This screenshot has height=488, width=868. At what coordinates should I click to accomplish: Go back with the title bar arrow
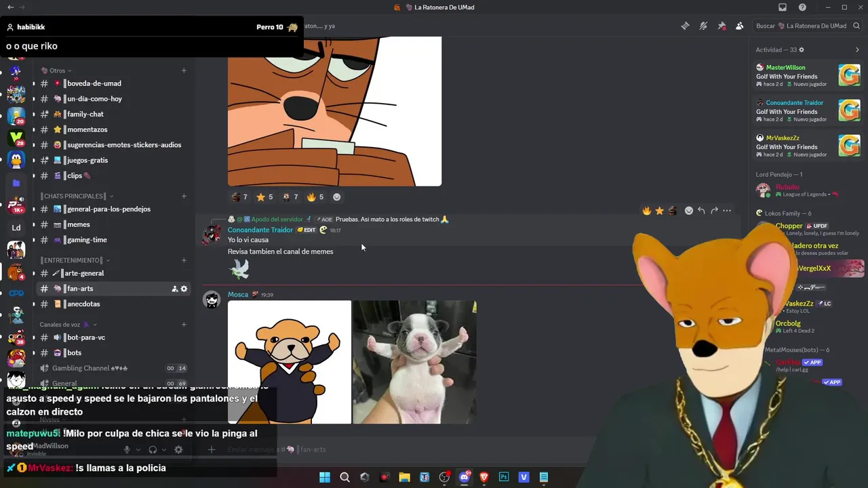tap(10, 7)
